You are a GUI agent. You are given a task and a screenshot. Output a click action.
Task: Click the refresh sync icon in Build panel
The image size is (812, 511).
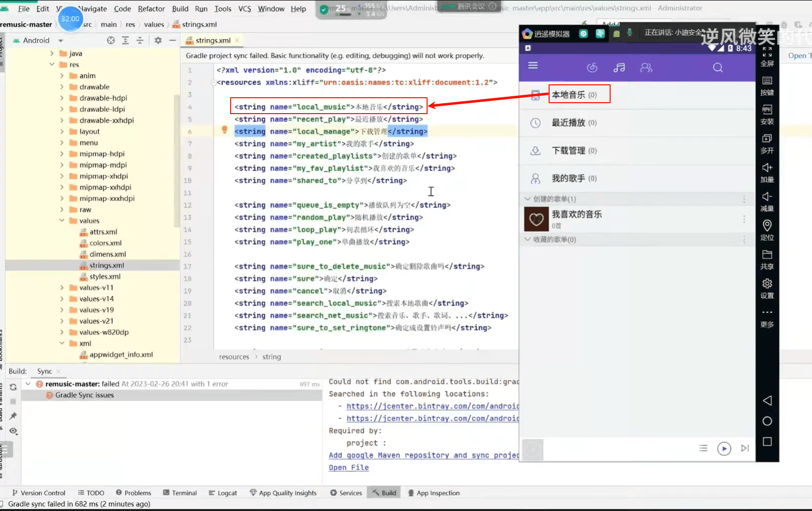click(x=13, y=387)
